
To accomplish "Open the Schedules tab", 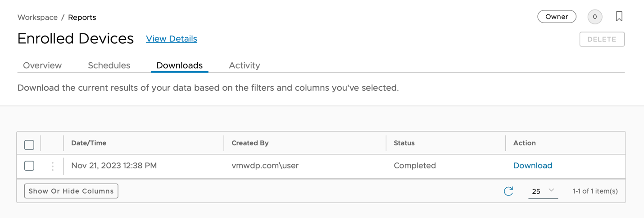I will [x=109, y=65].
